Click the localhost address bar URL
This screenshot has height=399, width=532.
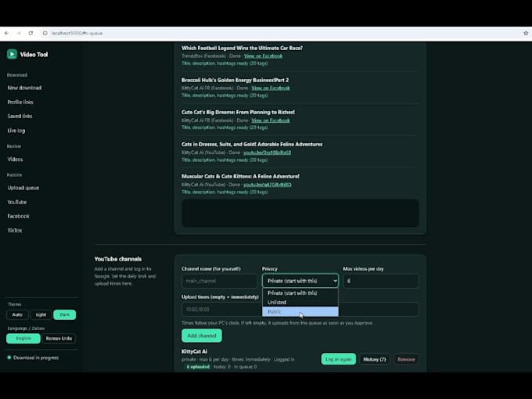click(x=77, y=33)
